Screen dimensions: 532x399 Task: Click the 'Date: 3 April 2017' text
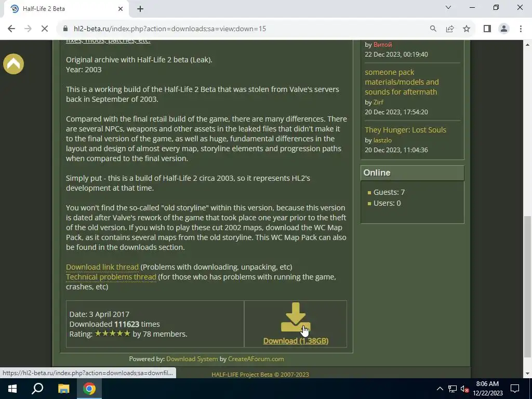click(99, 314)
